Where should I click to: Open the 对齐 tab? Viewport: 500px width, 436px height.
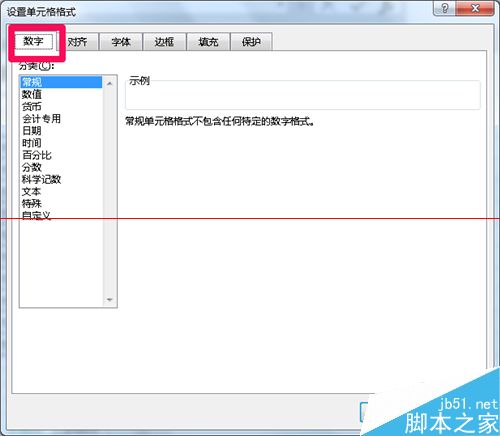tap(78, 42)
